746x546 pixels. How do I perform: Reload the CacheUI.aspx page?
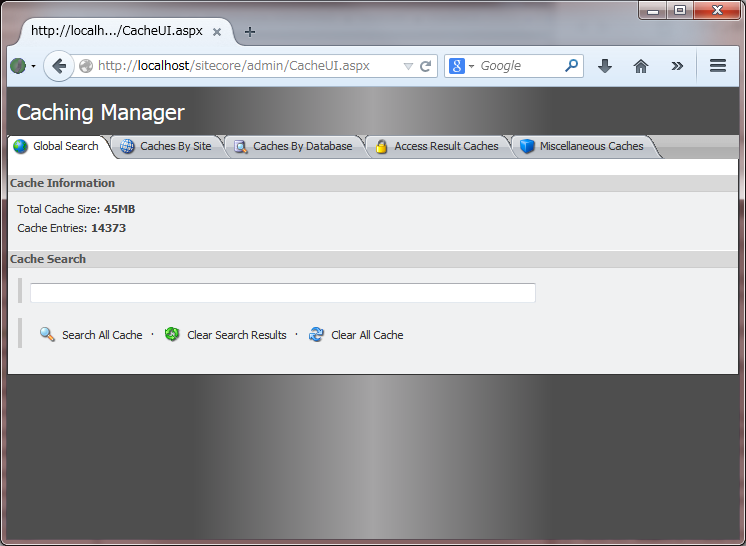425,66
